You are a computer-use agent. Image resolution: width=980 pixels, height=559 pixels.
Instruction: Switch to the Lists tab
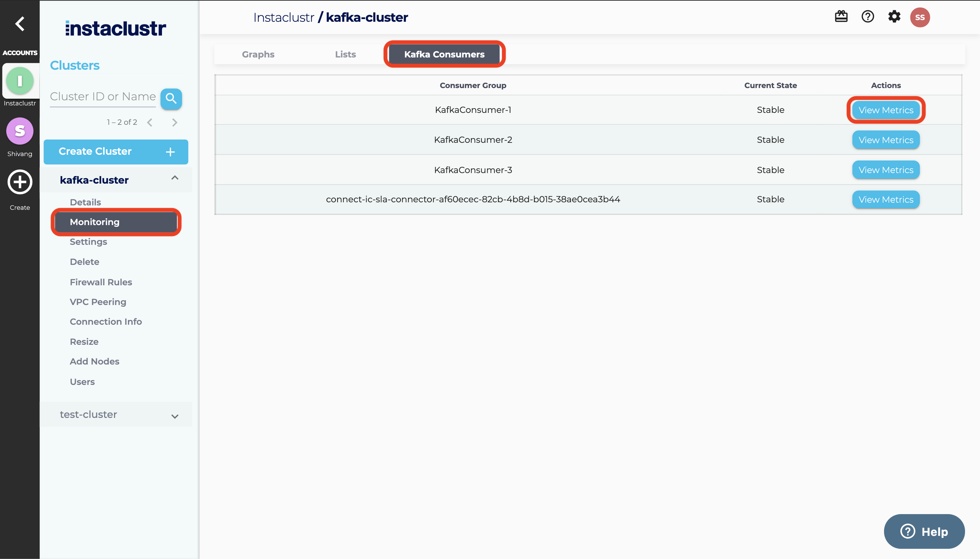tap(345, 54)
